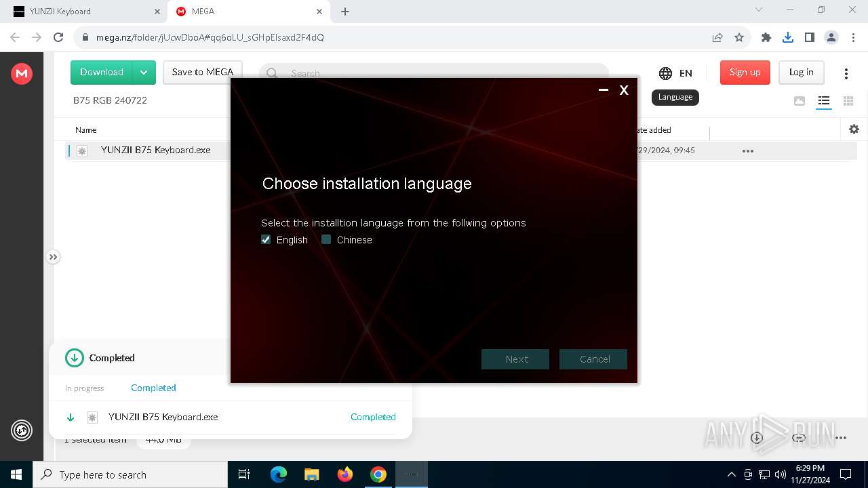868x488 pixels.
Task: Cancel the language installation dialog
Action: [x=593, y=359]
